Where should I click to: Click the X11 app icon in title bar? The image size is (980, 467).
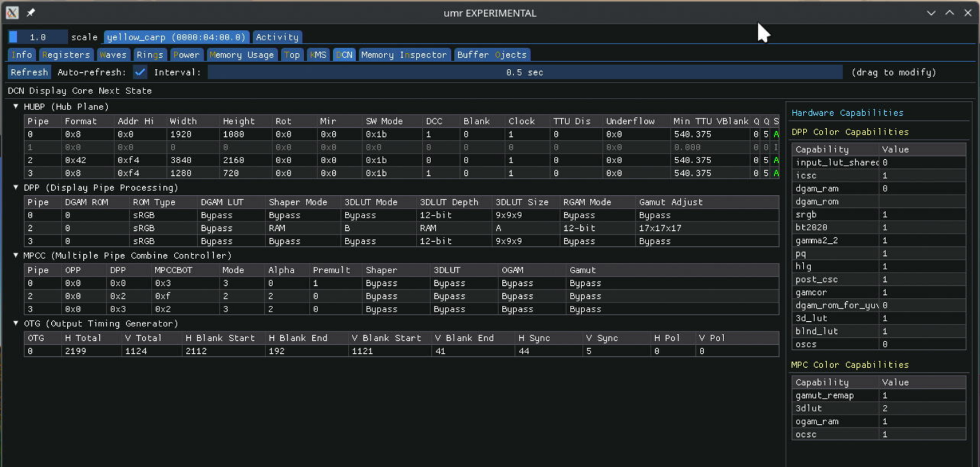click(12, 13)
